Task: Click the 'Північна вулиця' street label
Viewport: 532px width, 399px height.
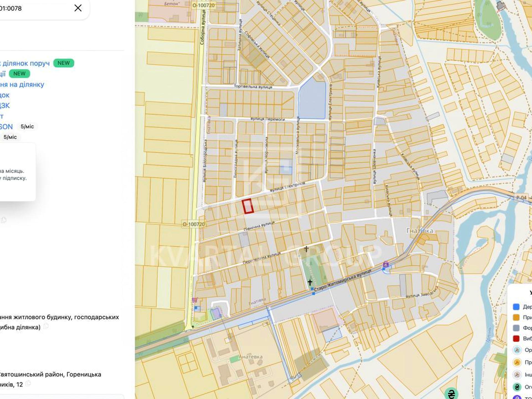Action: pos(259,226)
